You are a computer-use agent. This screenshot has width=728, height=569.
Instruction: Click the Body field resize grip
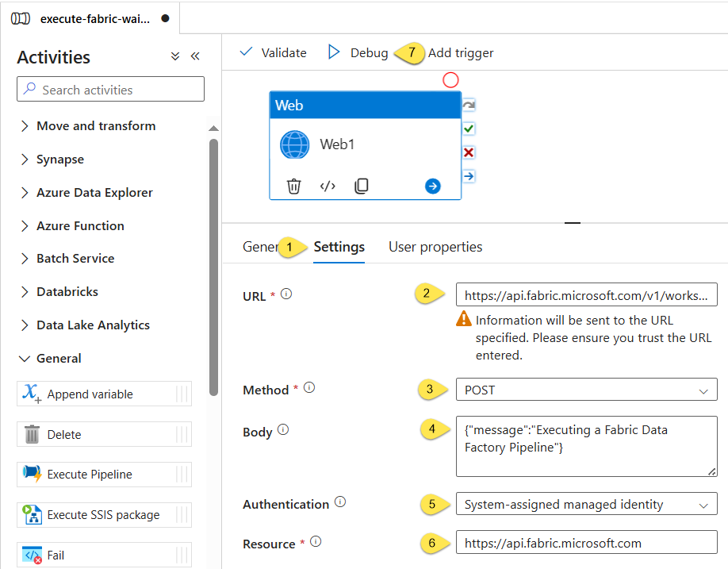[x=712, y=471]
